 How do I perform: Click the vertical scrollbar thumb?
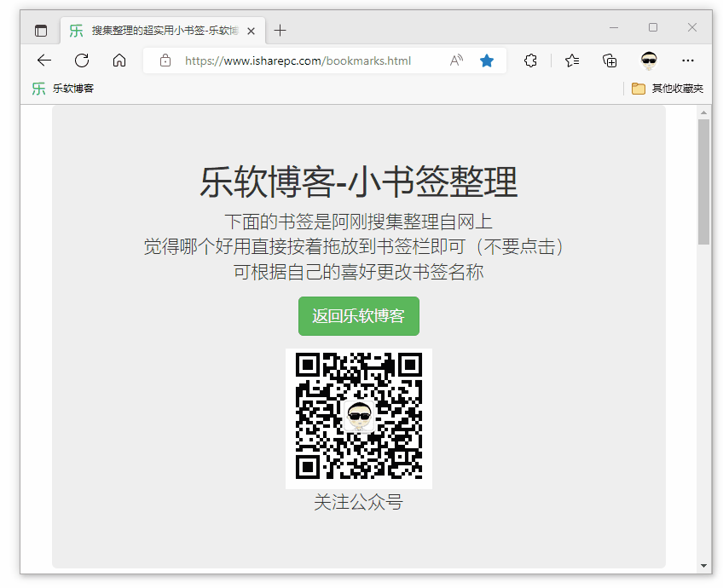(x=703, y=182)
